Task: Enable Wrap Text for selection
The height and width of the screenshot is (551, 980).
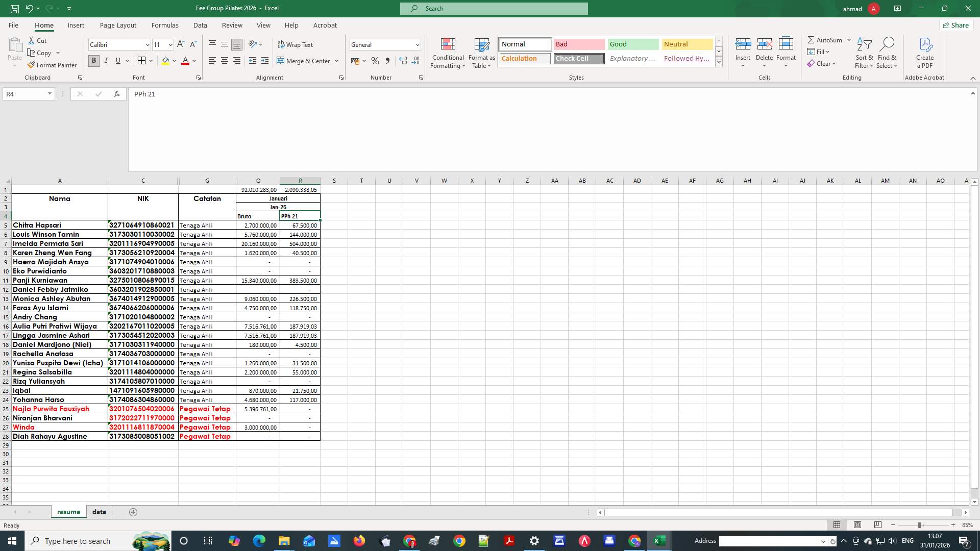Action: (x=296, y=44)
